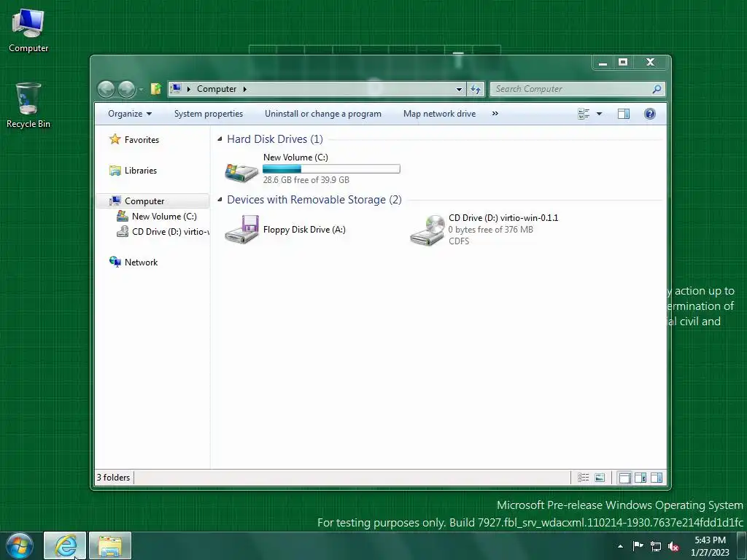Open the Organize menu
Viewport: 747px width, 560px height.
point(130,114)
